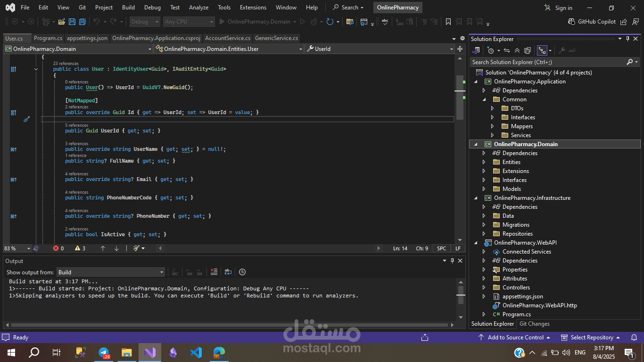Click the Pending Changes Filter clock icon
Screen dimensions: 644x362
coord(491,50)
